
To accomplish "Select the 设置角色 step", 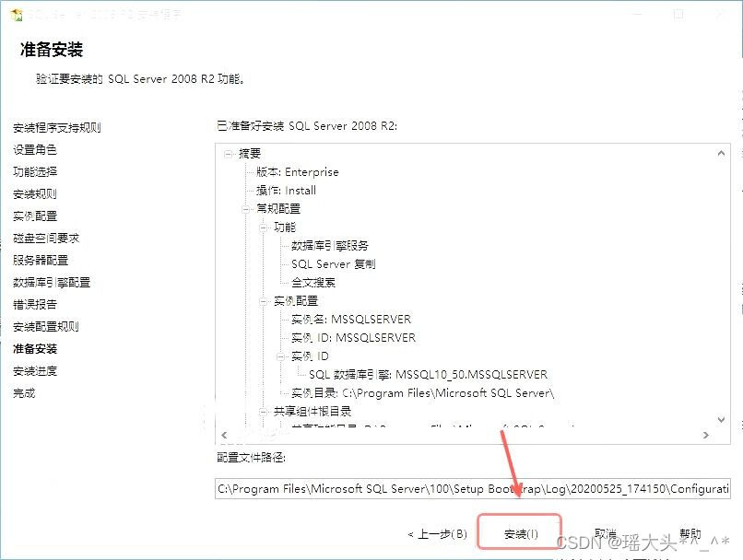I will click(x=35, y=149).
